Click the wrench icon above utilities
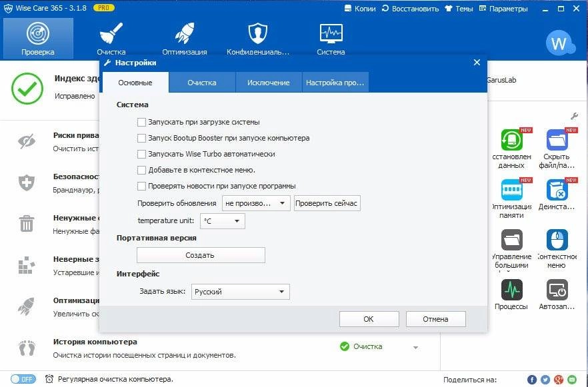 point(574,116)
